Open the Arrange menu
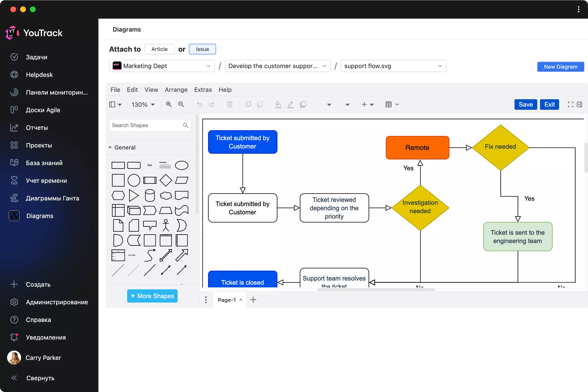This screenshot has height=392, width=588. pos(176,89)
